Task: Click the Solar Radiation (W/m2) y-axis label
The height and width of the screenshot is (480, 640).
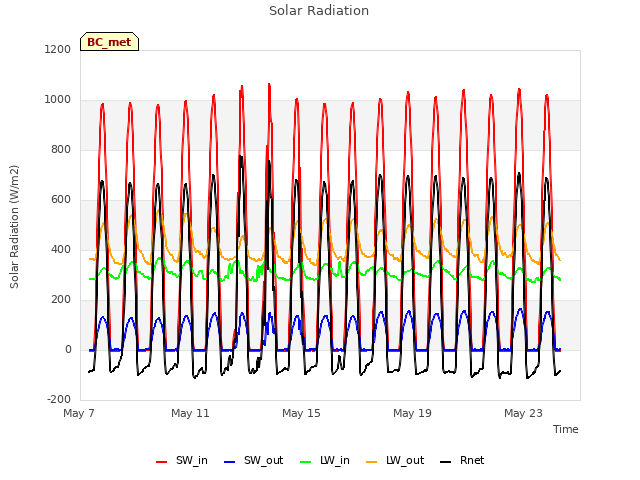Action: point(14,227)
